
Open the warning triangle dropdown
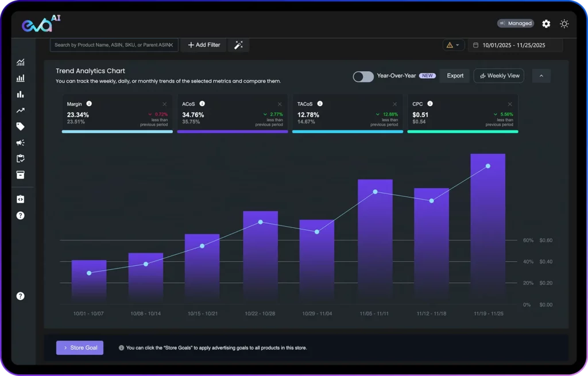(x=453, y=44)
